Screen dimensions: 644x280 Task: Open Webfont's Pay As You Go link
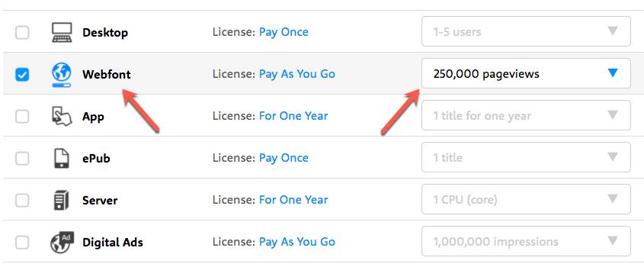[x=297, y=75]
